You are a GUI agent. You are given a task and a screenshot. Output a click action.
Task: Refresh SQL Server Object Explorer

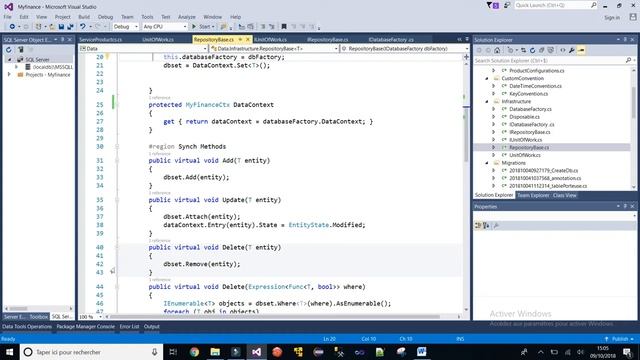9,50
